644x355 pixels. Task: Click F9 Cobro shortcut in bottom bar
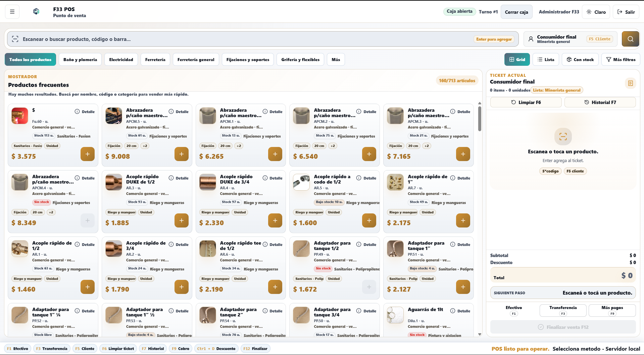pyautogui.click(x=181, y=349)
